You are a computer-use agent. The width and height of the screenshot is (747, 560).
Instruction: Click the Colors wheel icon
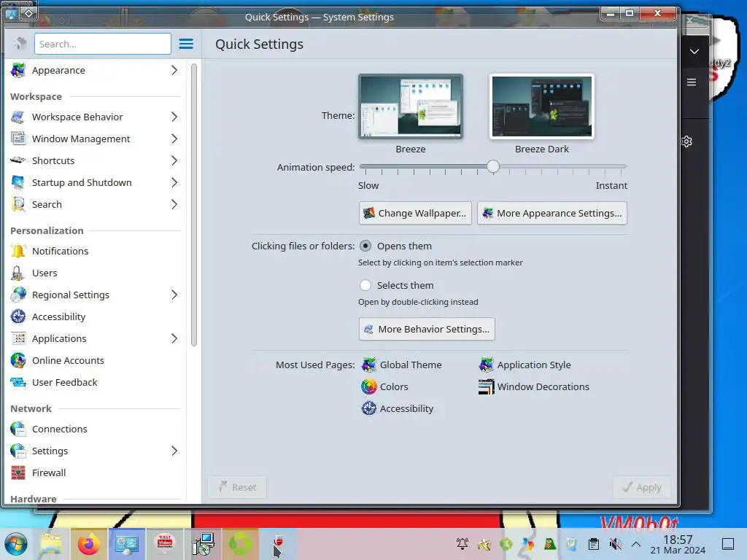coord(368,386)
